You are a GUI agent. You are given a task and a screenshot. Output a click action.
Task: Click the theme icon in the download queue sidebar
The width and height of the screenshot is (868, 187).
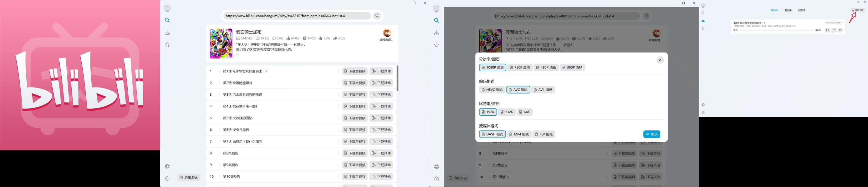click(703, 105)
